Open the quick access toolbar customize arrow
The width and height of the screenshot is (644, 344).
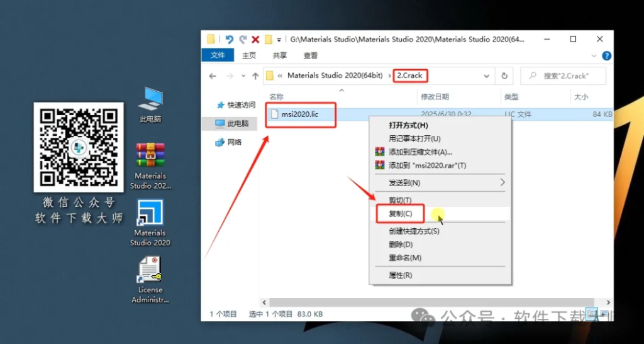279,40
